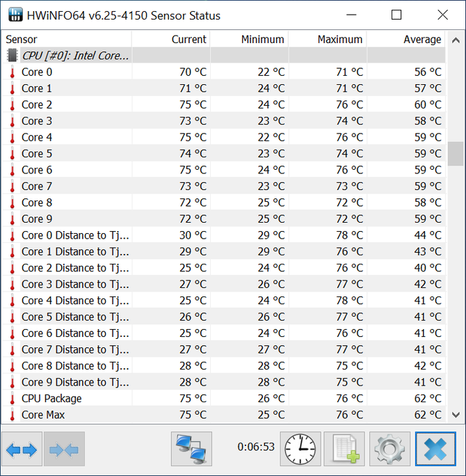Image resolution: width=466 pixels, height=476 pixels.
Task: Click Core 2 average value 60 °C
Action: pyautogui.click(x=428, y=104)
